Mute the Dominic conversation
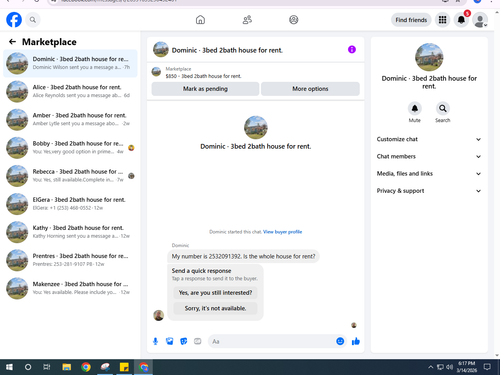 click(x=415, y=108)
